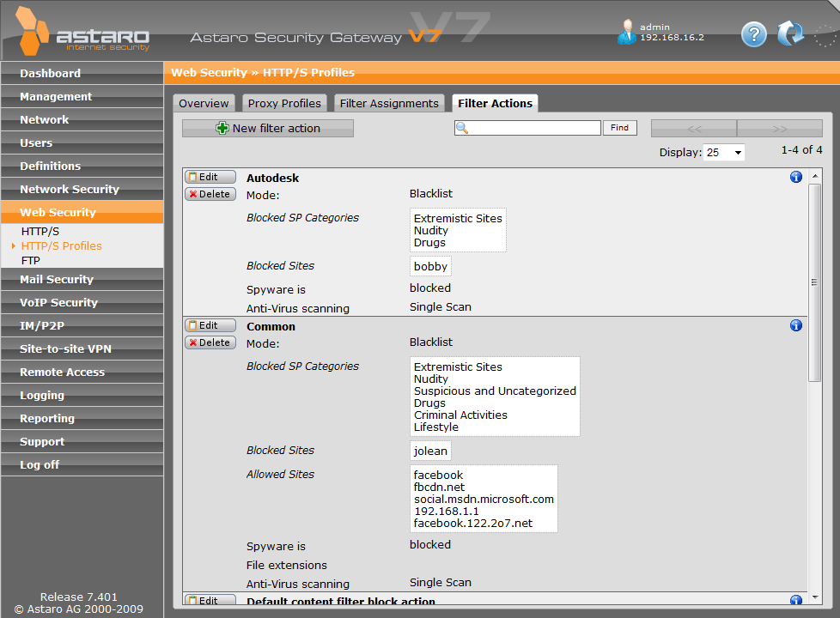The width and height of the screenshot is (840, 618).
Task: Open info icon for Autodesk filter action
Action: tap(795, 178)
